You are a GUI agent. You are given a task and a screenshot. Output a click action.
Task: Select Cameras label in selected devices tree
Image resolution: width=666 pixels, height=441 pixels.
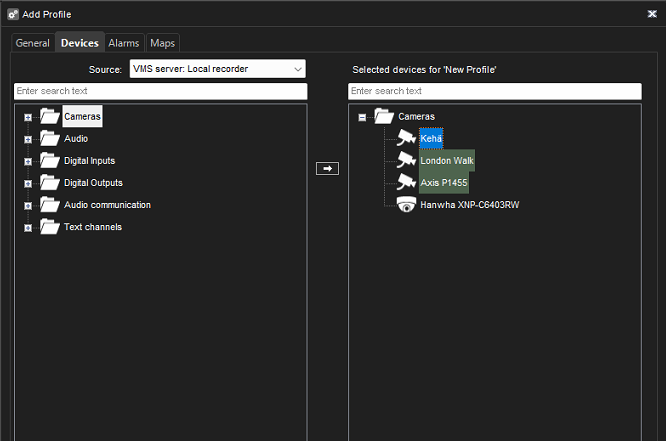(417, 116)
